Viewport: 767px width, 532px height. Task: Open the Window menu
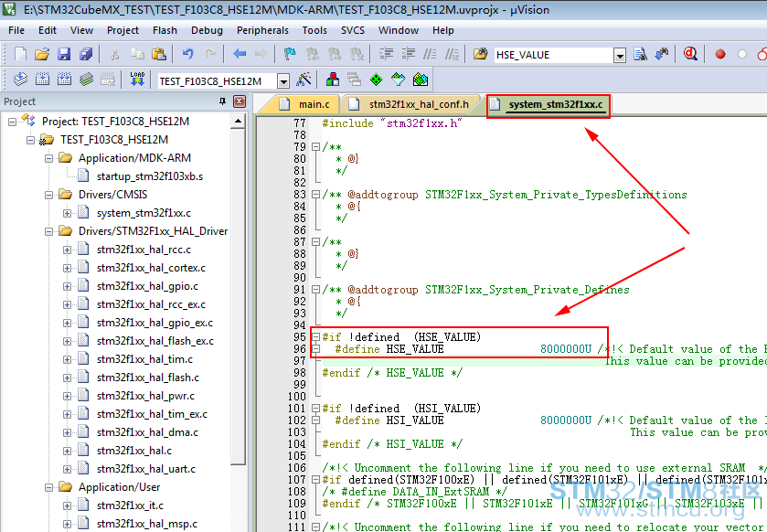click(399, 30)
